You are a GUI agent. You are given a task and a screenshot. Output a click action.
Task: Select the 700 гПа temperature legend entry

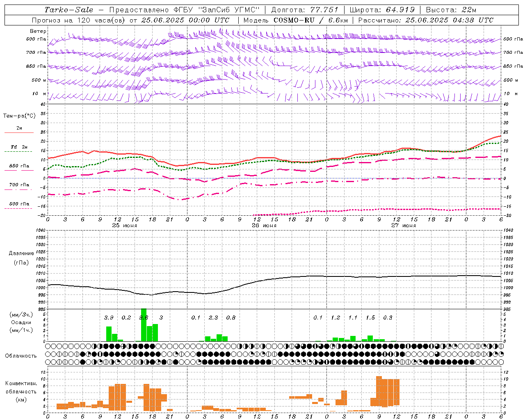(19, 185)
